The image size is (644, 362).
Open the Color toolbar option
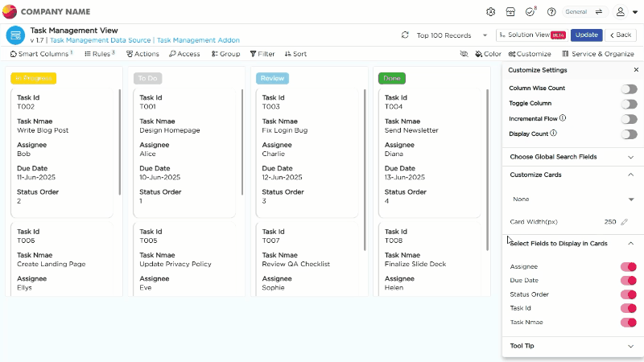488,54
